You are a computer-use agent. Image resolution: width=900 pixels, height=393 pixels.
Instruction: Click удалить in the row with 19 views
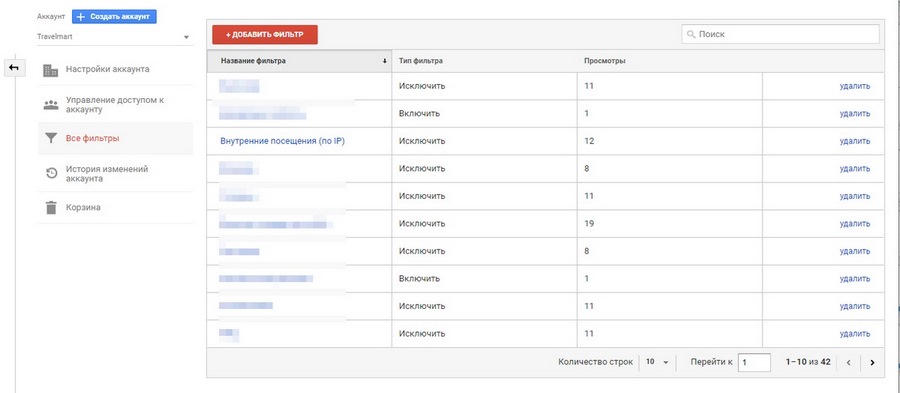(855, 224)
